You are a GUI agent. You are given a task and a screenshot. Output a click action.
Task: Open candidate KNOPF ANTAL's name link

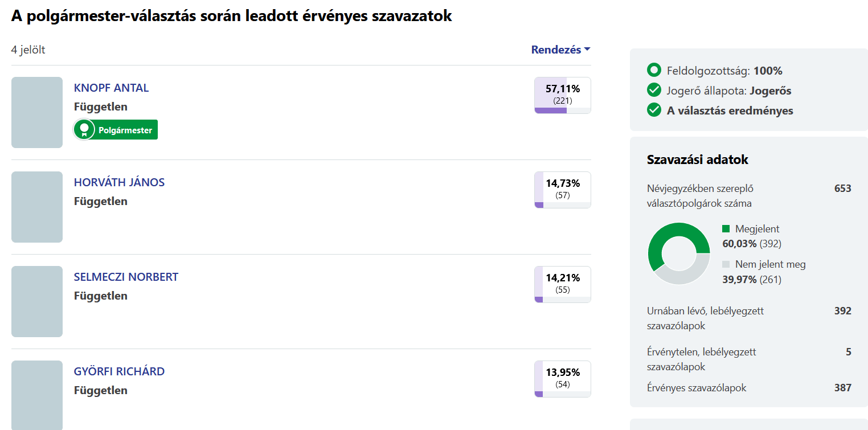click(x=111, y=88)
